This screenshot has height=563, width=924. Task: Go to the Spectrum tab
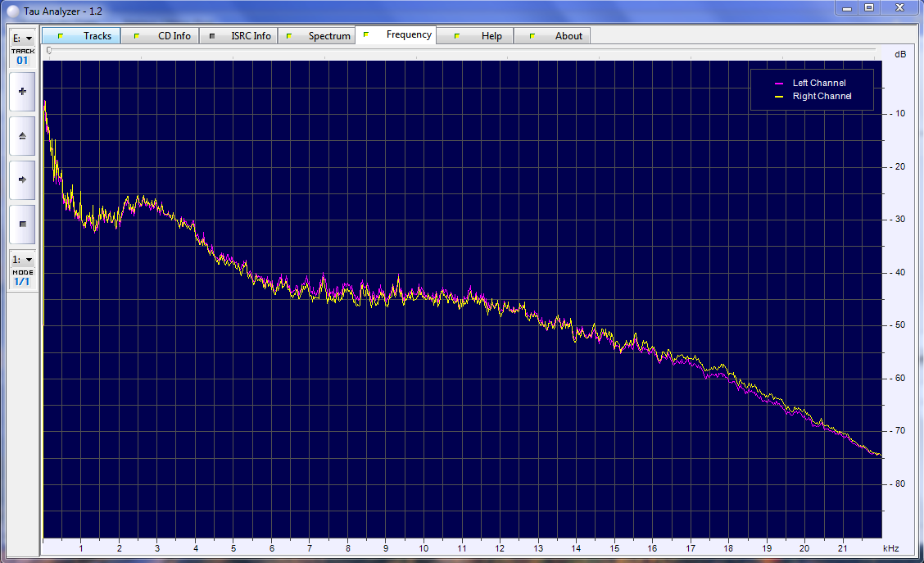pos(318,36)
